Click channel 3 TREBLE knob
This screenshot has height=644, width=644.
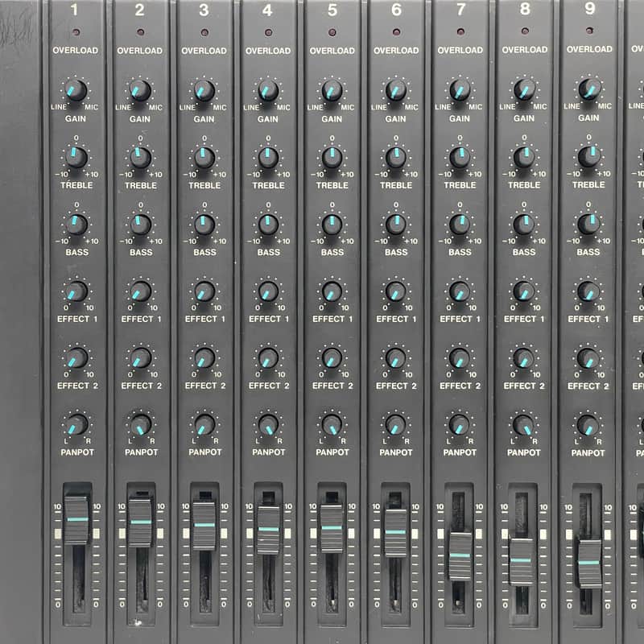tap(204, 157)
